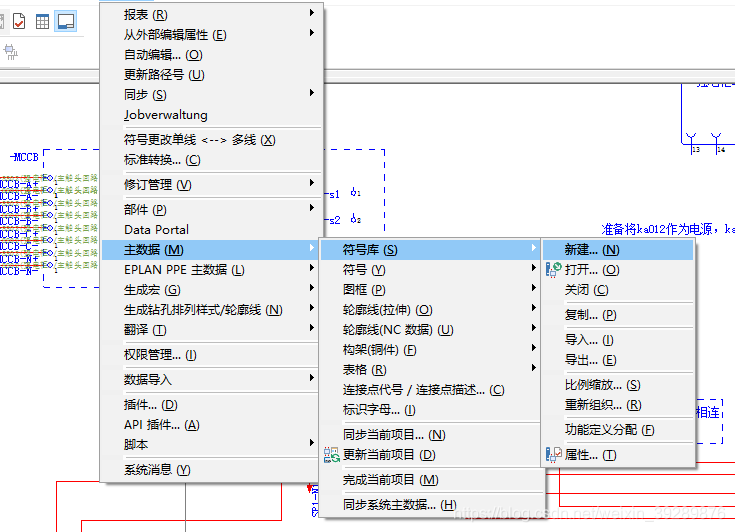The height and width of the screenshot is (532, 735).
Task: Open 从外部编辑属性 (E) submenu
Action: tap(211, 35)
